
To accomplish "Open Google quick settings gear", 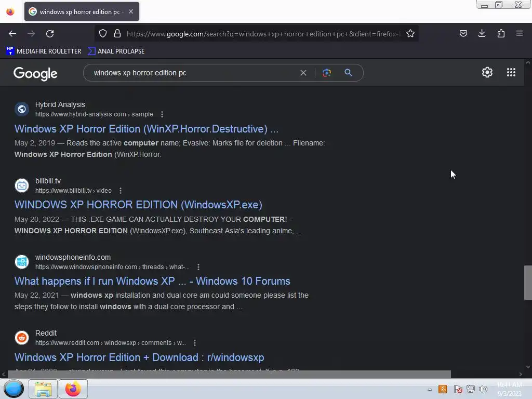I will click(x=487, y=72).
